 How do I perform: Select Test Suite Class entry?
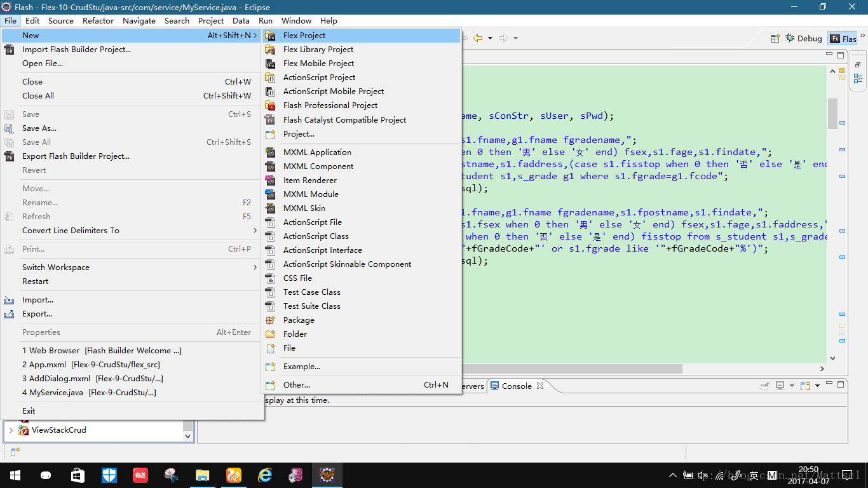(362, 306)
